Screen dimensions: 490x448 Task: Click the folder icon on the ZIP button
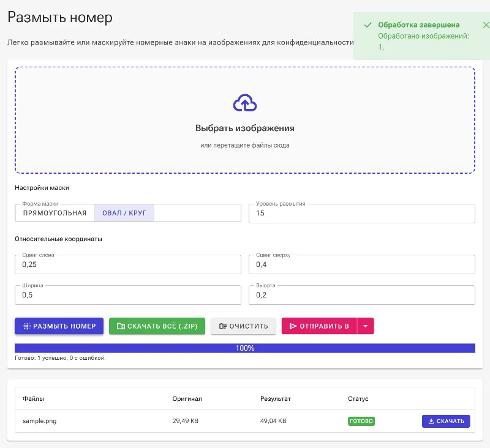point(121,326)
